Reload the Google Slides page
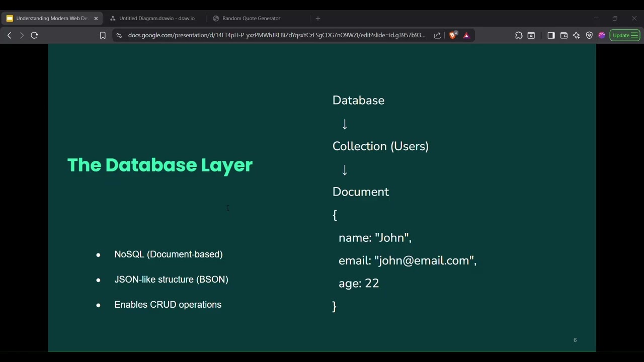This screenshot has height=362, width=644. click(34, 35)
